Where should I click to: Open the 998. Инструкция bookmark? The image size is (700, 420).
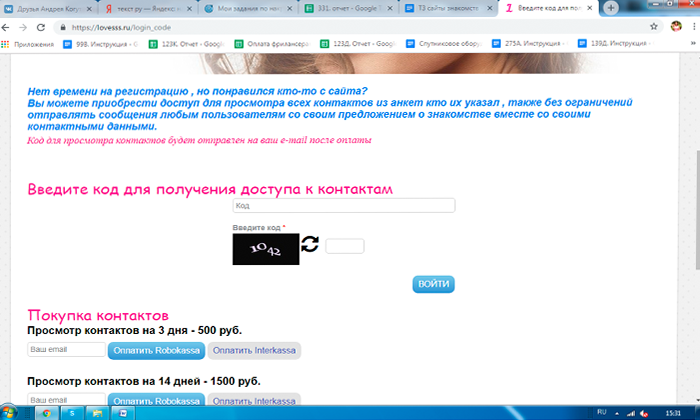click(x=101, y=44)
